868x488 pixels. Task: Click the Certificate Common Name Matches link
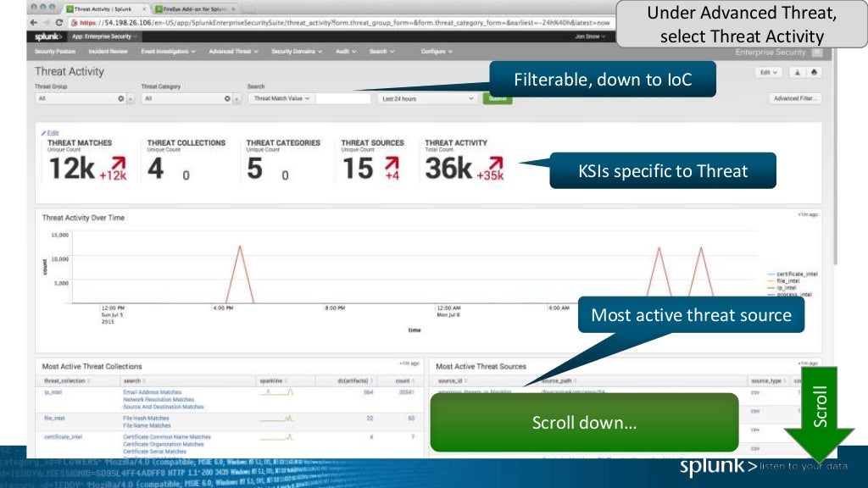point(167,437)
